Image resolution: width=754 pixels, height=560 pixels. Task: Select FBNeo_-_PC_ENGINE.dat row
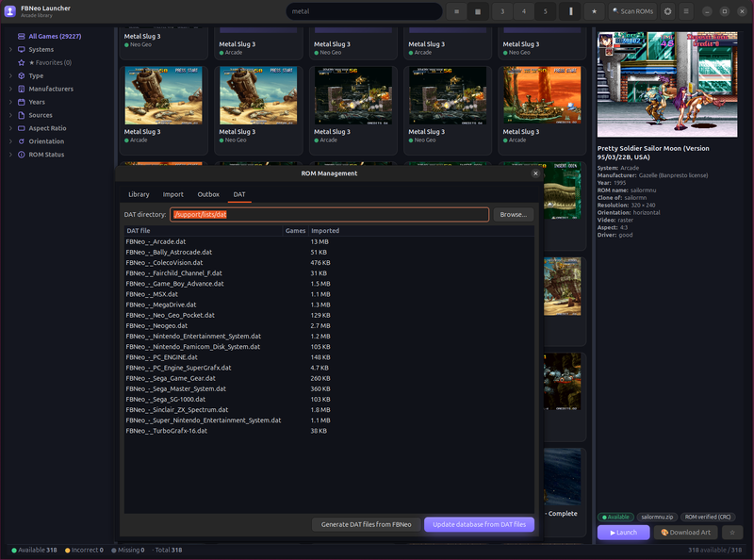(x=329, y=357)
